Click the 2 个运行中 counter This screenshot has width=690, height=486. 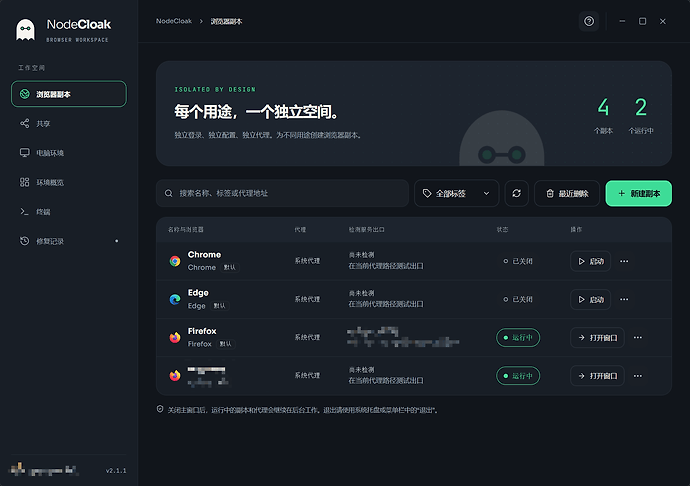pos(641,116)
